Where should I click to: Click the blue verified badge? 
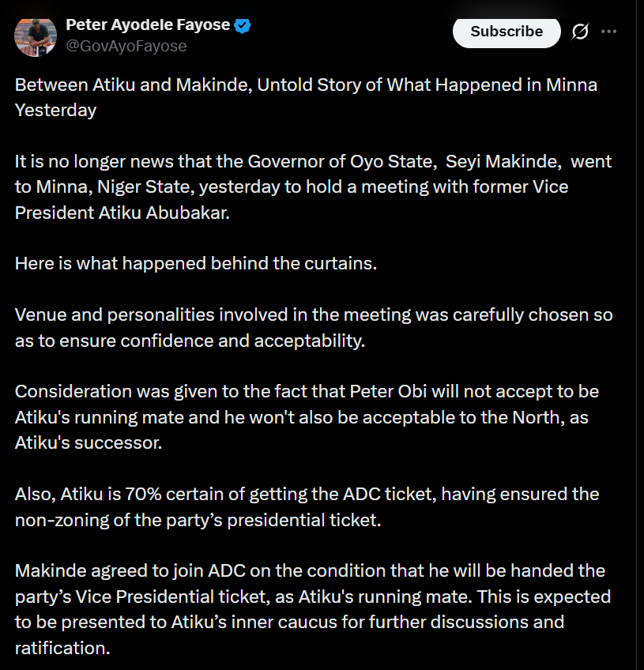[243, 25]
